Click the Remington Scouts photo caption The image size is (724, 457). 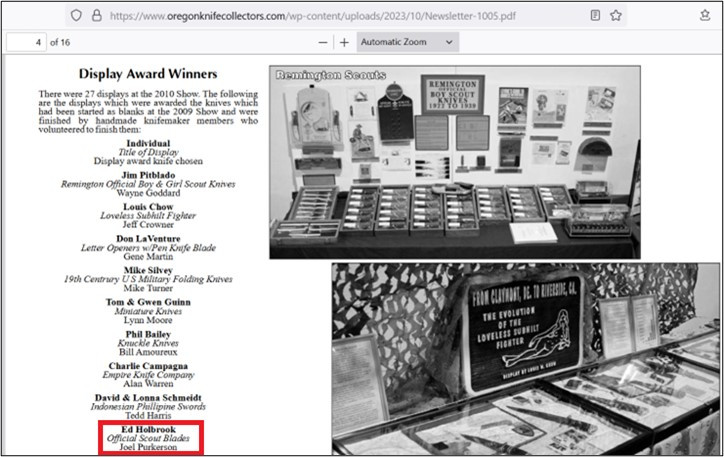click(331, 75)
